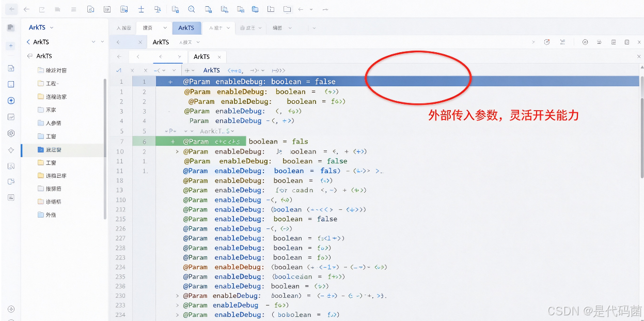
Task: Click the diamond-shaped icon in the left rail
Action: [x=11, y=150]
